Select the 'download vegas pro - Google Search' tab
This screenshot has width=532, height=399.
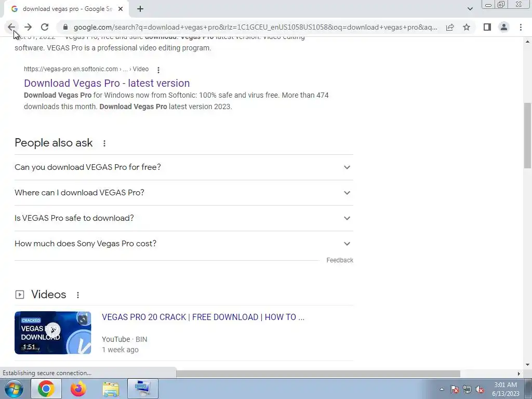click(66, 9)
